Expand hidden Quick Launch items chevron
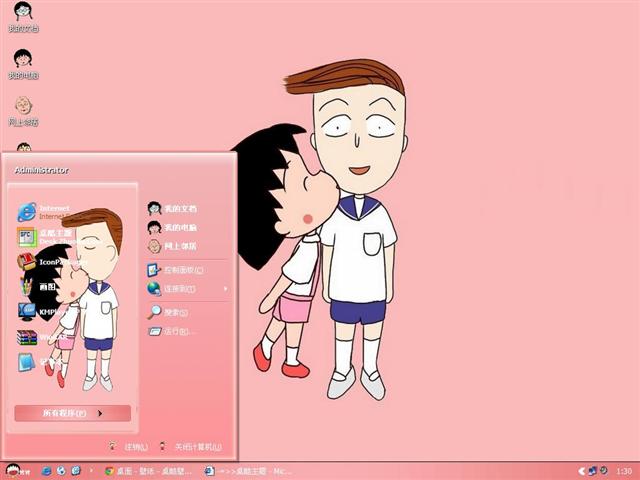640x480 pixels. (91, 470)
